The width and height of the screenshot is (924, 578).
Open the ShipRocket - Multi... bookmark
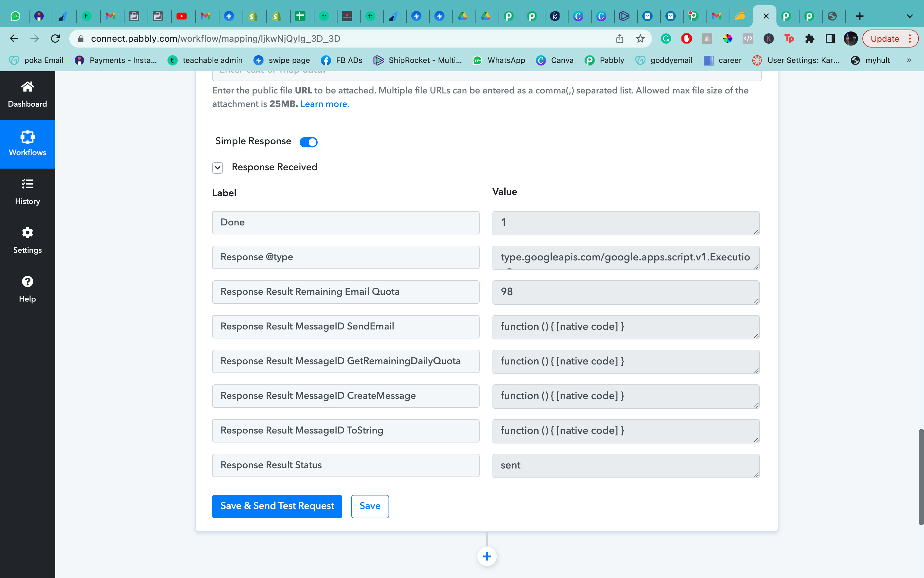coord(418,60)
